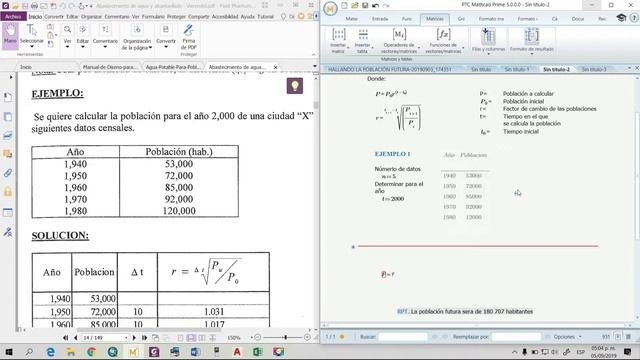Adjust the Foxit zoom slider handle
This screenshot has width=640, height=360.
click(x=285, y=338)
